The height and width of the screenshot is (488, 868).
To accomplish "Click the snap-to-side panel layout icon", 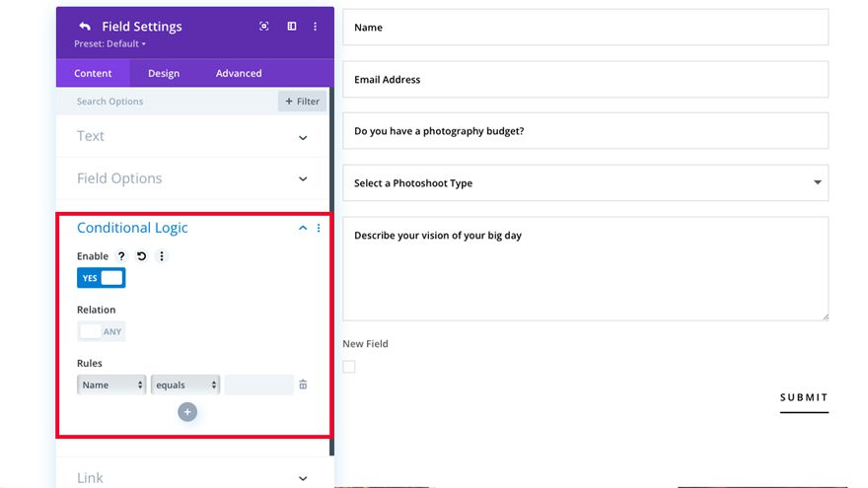I will (292, 27).
